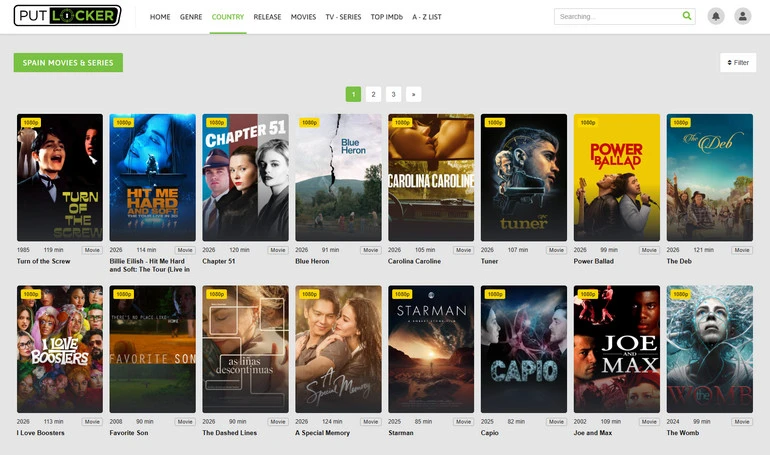770x455 pixels.
Task: Open the Blue Heron poster
Action: 338,177
